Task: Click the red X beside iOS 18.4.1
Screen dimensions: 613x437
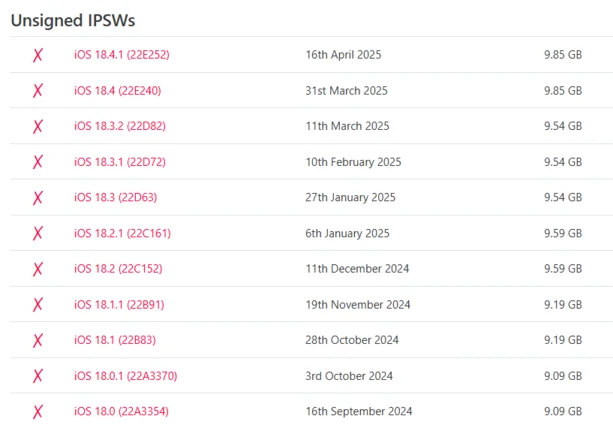Action: click(x=38, y=55)
